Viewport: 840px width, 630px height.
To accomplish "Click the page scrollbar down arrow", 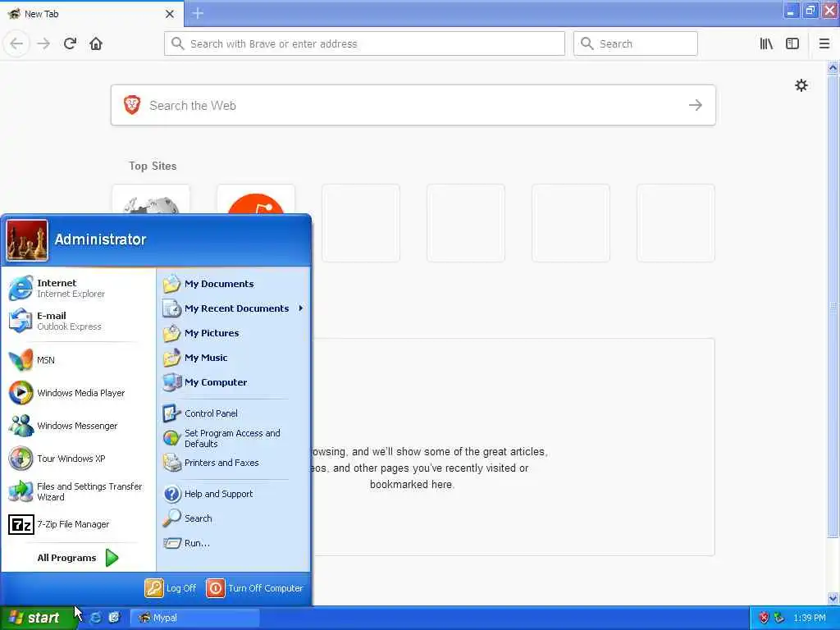I will coord(833,598).
